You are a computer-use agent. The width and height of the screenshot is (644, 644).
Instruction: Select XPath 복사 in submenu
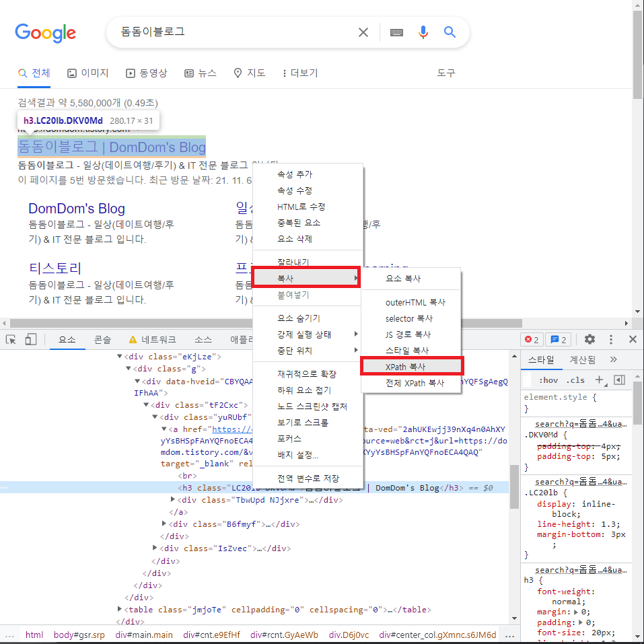tap(412, 366)
